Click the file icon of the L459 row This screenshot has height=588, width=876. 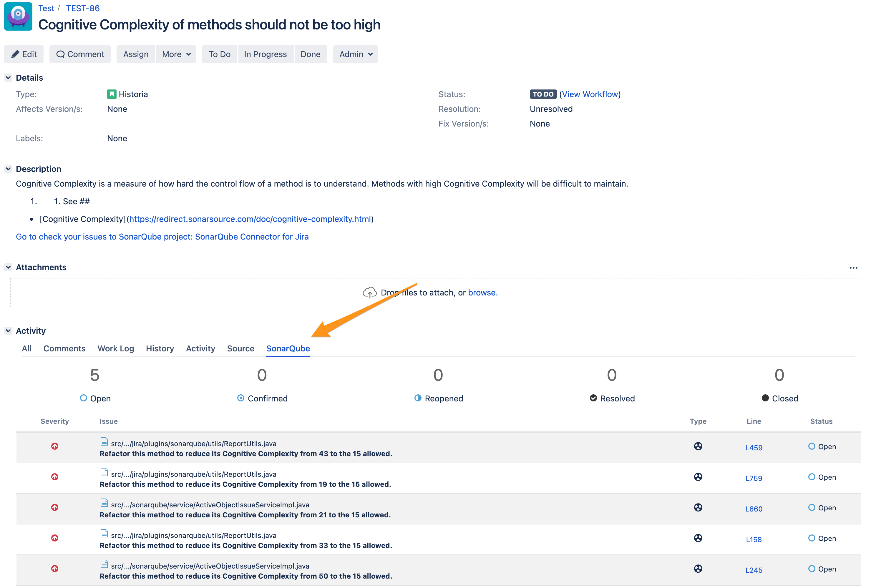pyautogui.click(x=104, y=442)
